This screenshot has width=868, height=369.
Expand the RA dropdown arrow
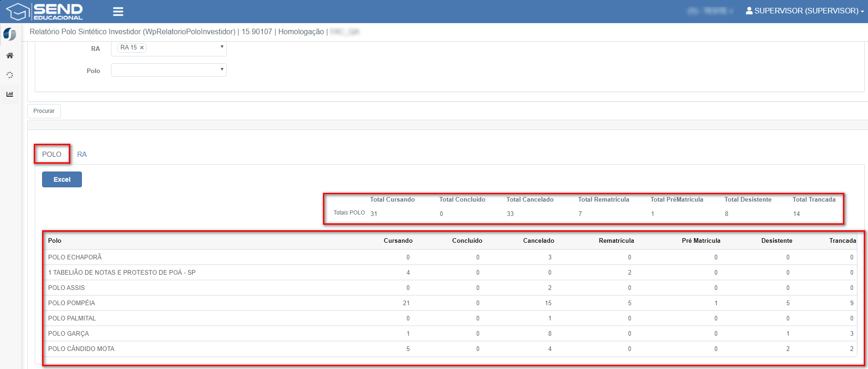(x=222, y=47)
